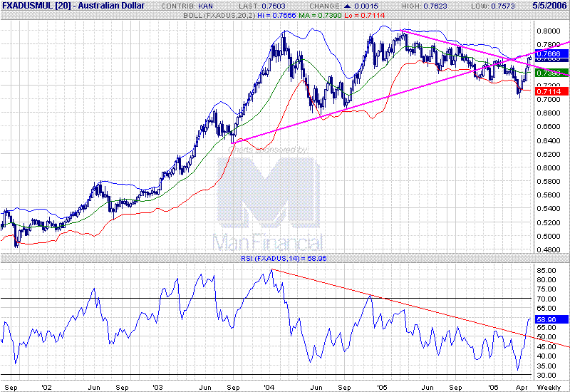Click the Bollinger Hi = 0.7666 text
Viewport: 570px width, 392px height.
pyautogui.click(x=277, y=15)
